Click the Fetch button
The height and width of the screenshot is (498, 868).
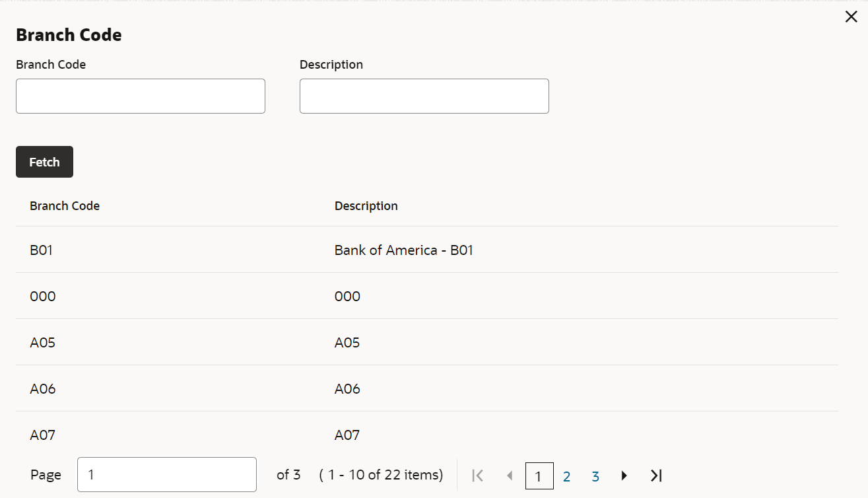click(44, 162)
